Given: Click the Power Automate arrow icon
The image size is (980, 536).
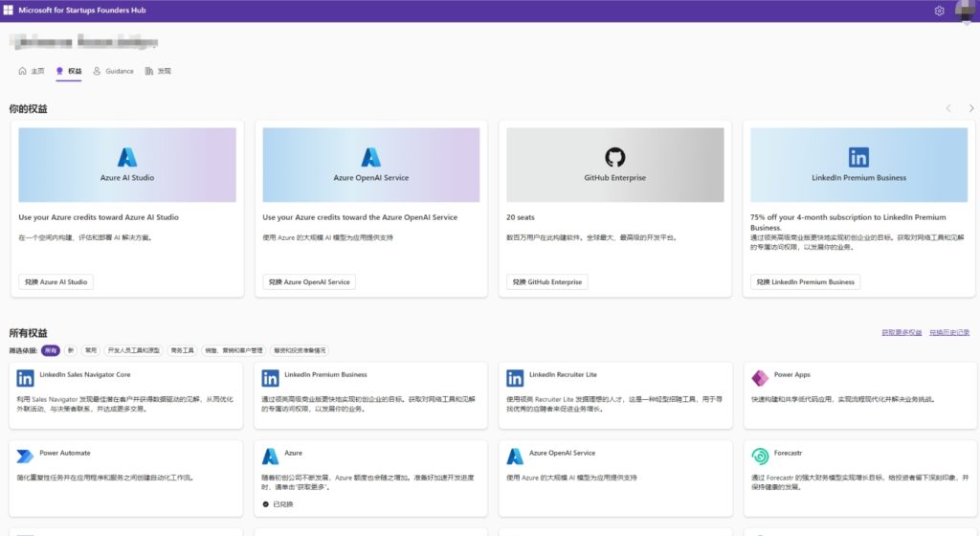Looking at the screenshot, I should [x=25, y=456].
